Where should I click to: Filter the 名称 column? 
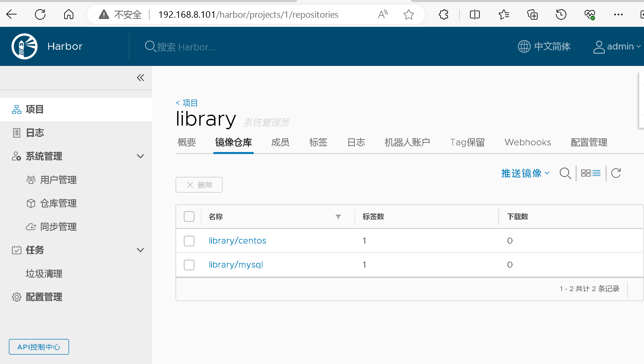338,217
